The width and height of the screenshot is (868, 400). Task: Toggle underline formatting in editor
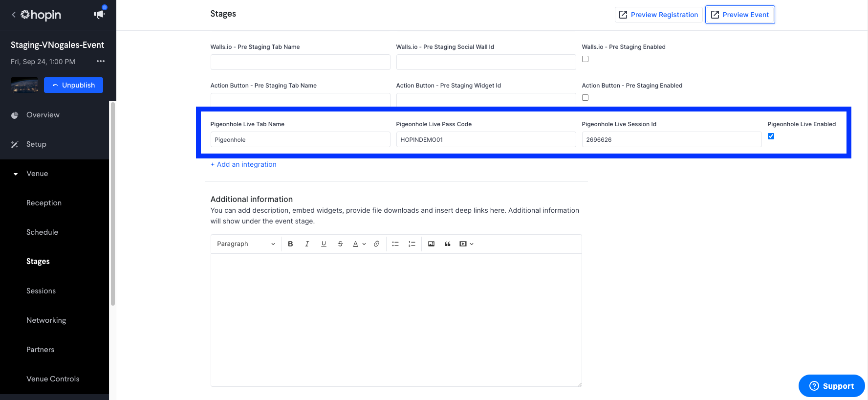tap(324, 244)
